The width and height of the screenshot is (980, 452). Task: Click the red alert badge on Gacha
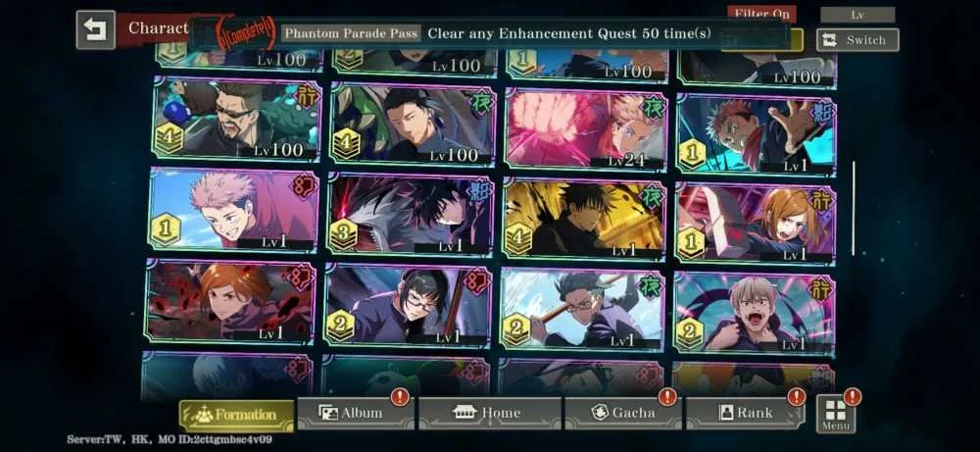667,396
